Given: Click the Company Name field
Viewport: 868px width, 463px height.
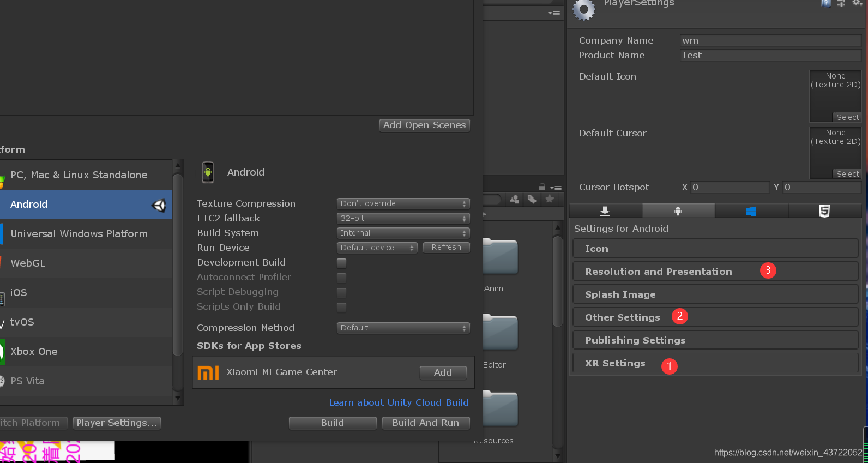Looking at the screenshot, I should 770,40.
